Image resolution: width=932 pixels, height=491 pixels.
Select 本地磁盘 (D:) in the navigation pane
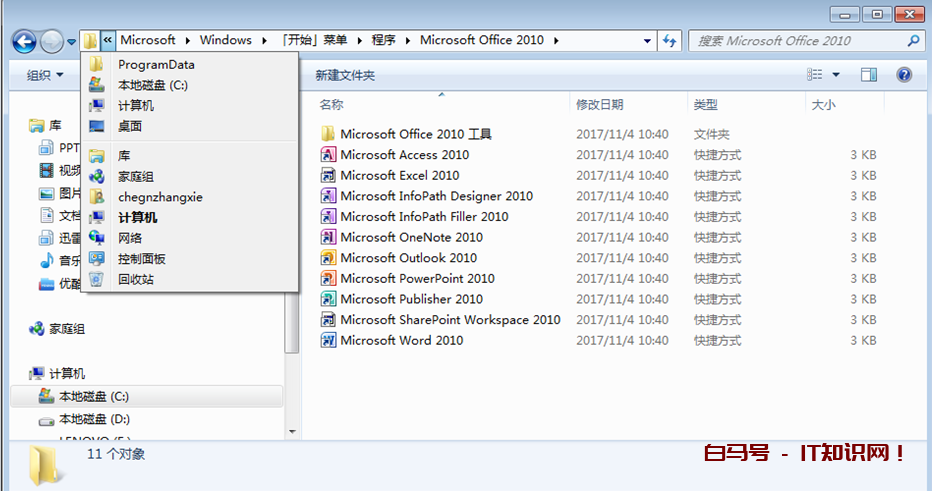point(94,419)
